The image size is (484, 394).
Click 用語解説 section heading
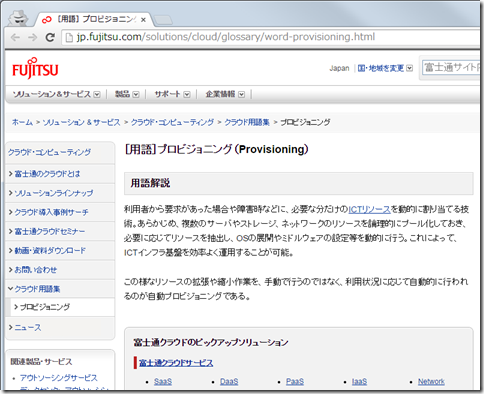point(150,183)
